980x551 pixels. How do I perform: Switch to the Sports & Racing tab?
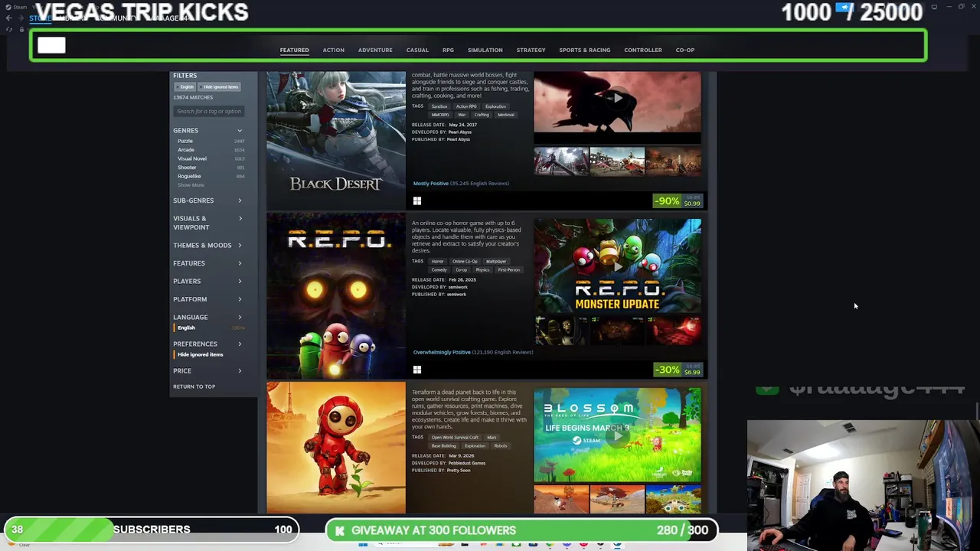[585, 51]
